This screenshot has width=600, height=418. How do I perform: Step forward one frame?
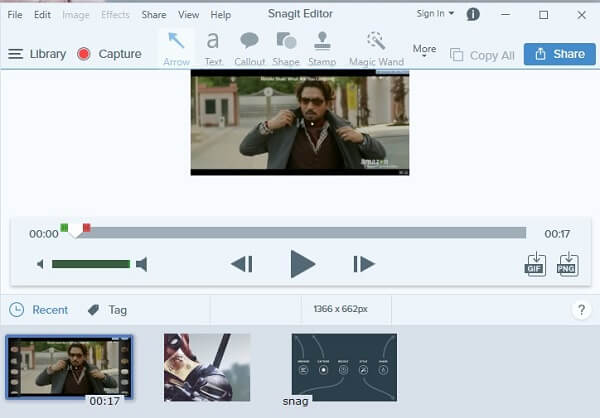tap(364, 264)
